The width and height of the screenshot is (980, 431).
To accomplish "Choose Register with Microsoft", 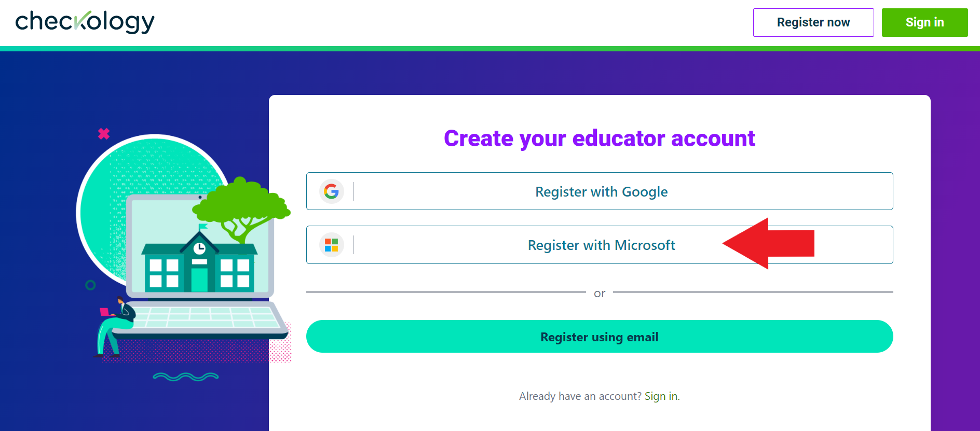I will tap(601, 245).
